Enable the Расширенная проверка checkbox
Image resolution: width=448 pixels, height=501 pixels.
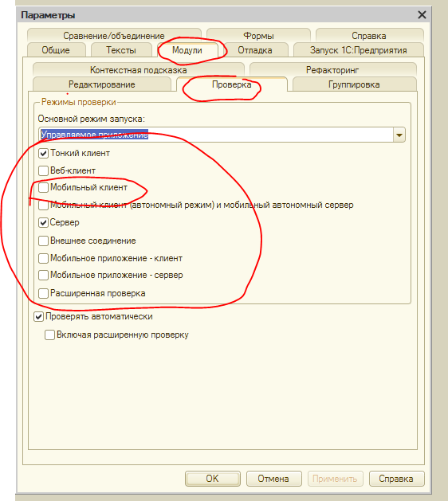44,293
